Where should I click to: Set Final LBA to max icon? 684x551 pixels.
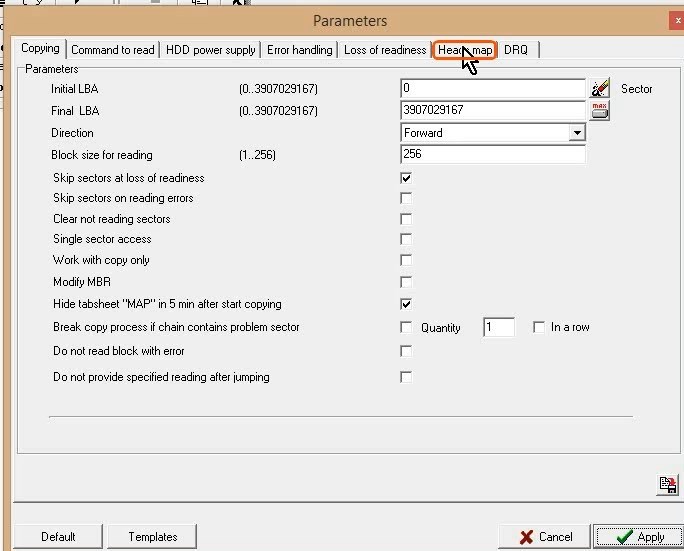coord(600,111)
